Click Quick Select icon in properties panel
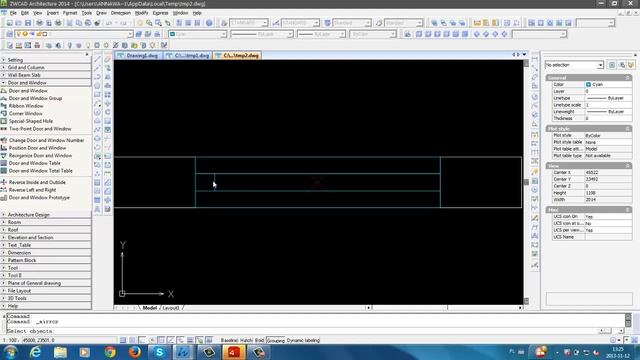 point(622,65)
